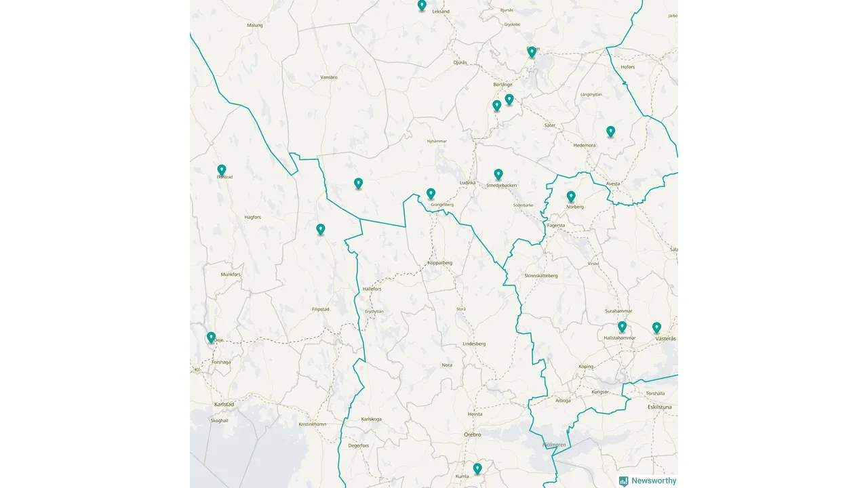Click the pin above Smedjebacken
Viewport: 868px width, 488px height.
pyautogui.click(x=498, y=174)
